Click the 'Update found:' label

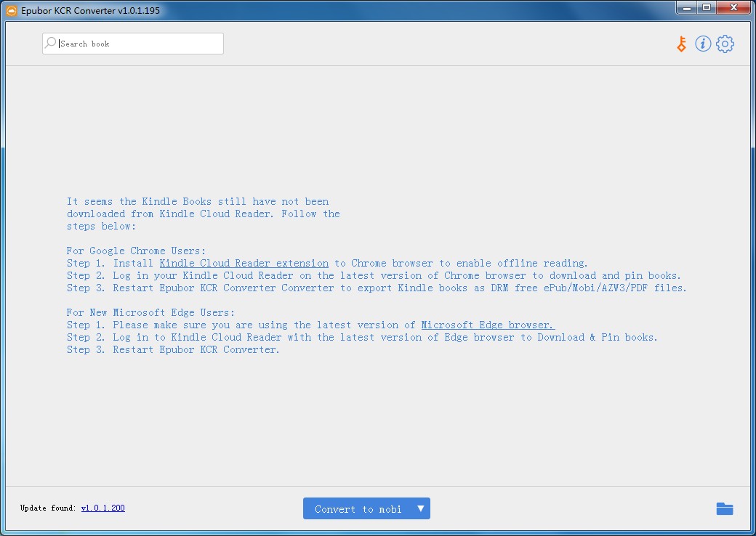pyautogui.click(x=47, y=508)
